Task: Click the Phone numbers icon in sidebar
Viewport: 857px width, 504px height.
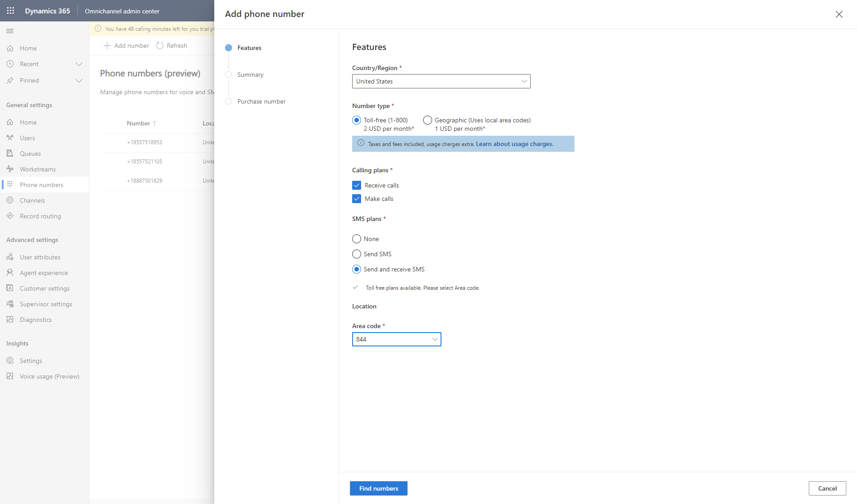Action: (9, 184)
